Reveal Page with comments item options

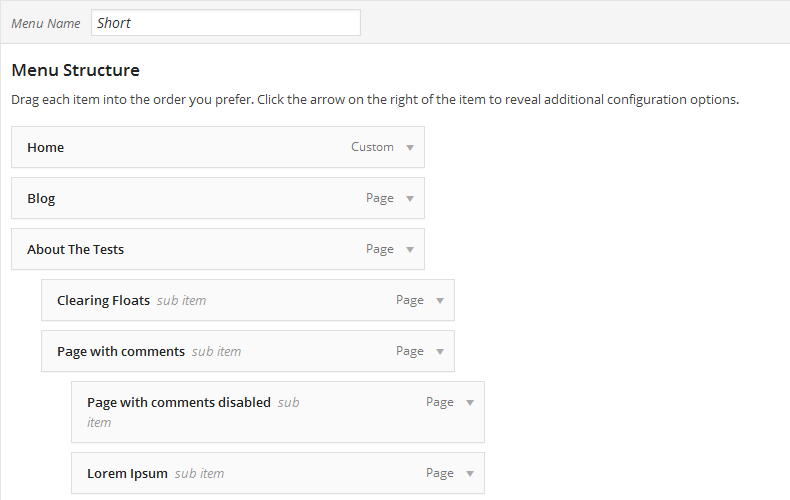coord(440,351)
